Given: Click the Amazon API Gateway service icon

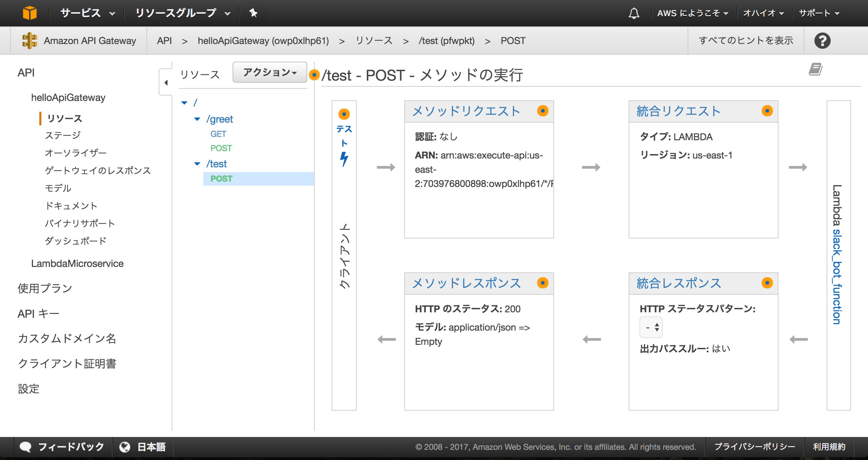Looking at the screenshot, I should tap(29, 41).
